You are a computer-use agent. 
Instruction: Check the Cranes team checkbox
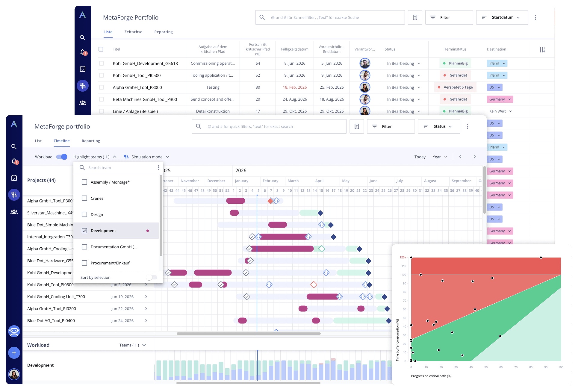coord(84,198)
